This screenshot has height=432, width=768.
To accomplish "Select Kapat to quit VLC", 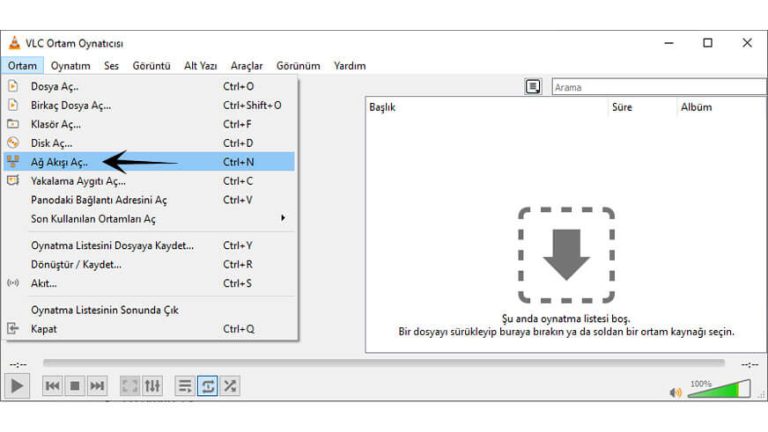I will (149, 329).
